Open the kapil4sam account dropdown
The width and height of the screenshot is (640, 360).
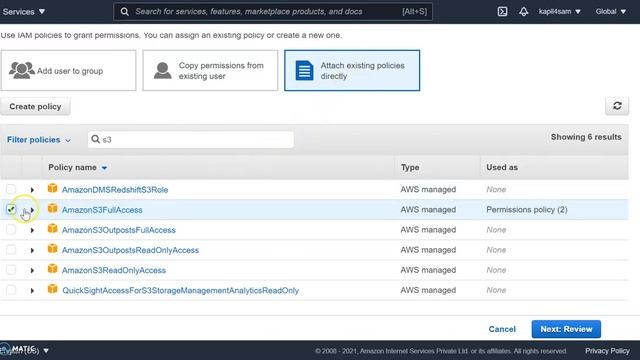559,11
